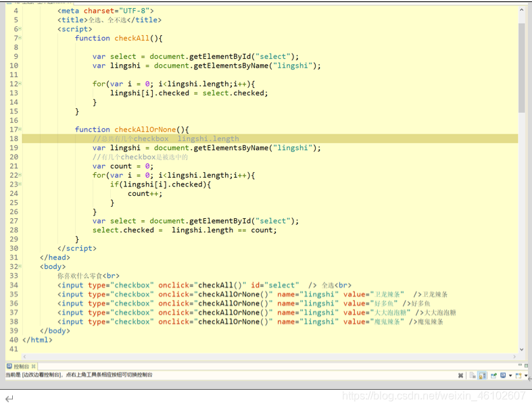The width and height of the screenshot is (532, 408).
Task: Click the console status message text
Action: (x=78, y=375)
